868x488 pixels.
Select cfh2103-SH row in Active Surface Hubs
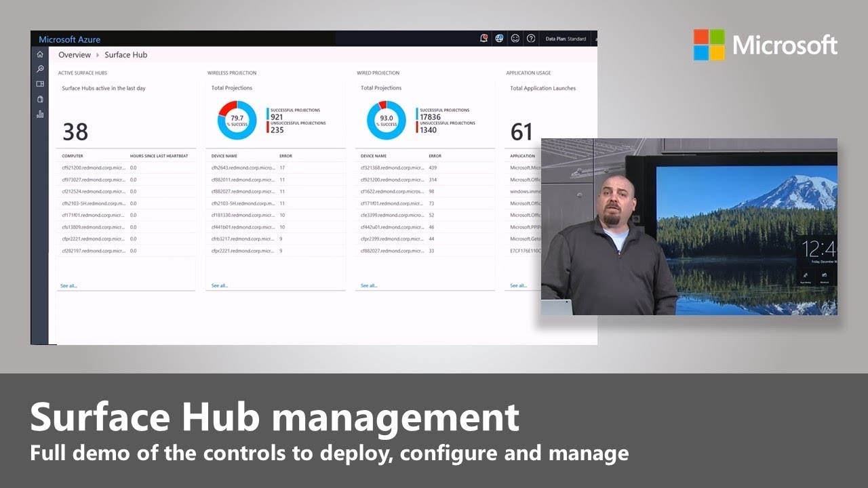point(126,203)
